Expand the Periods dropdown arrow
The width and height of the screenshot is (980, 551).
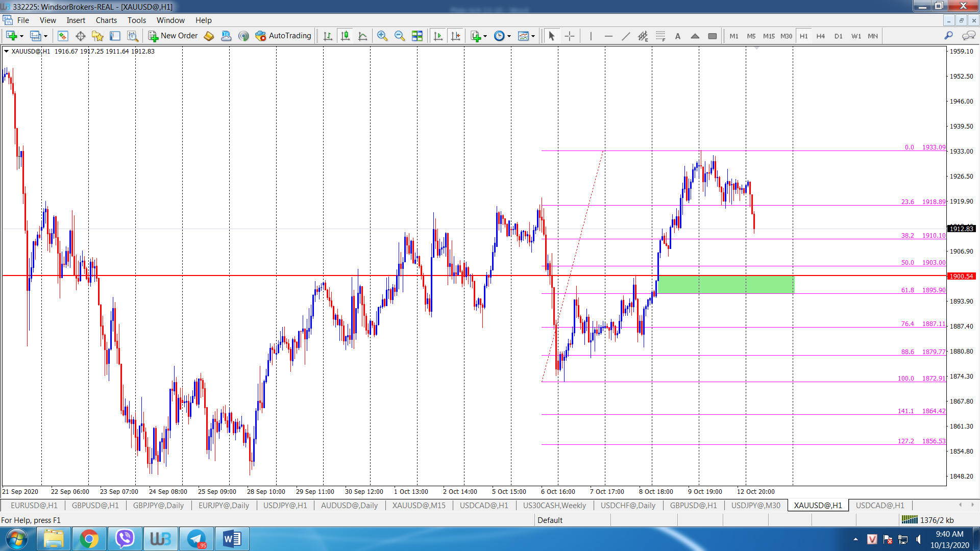click(509, 36)
